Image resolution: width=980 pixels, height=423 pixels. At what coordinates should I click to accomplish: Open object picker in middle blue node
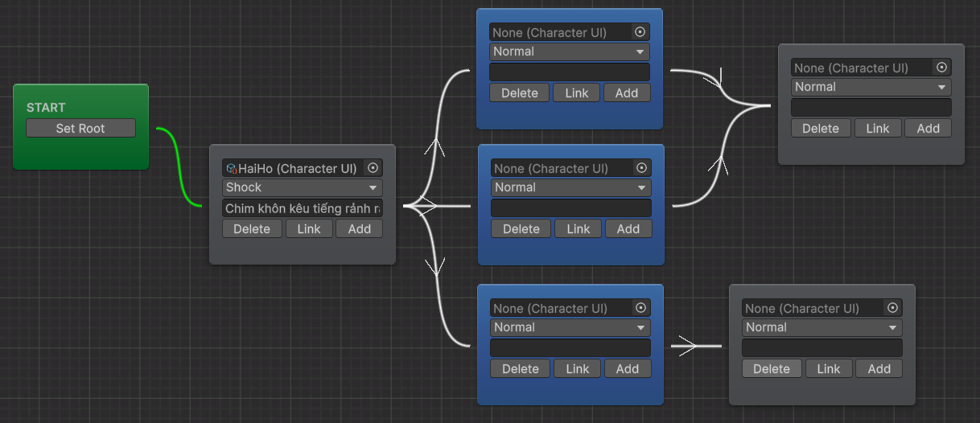pos(641,168)
